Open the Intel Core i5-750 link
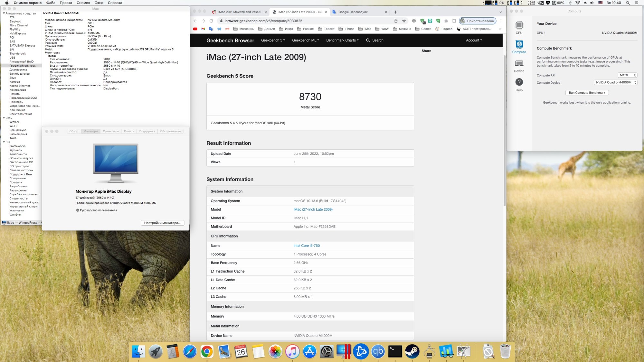Screen dimensions: 644x362 click(306, 246)
